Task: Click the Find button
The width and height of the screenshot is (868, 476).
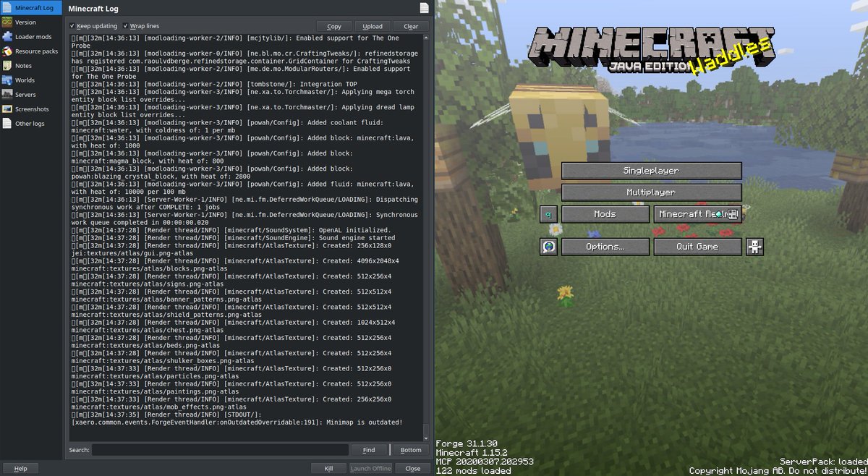Action: coord(369,450)
